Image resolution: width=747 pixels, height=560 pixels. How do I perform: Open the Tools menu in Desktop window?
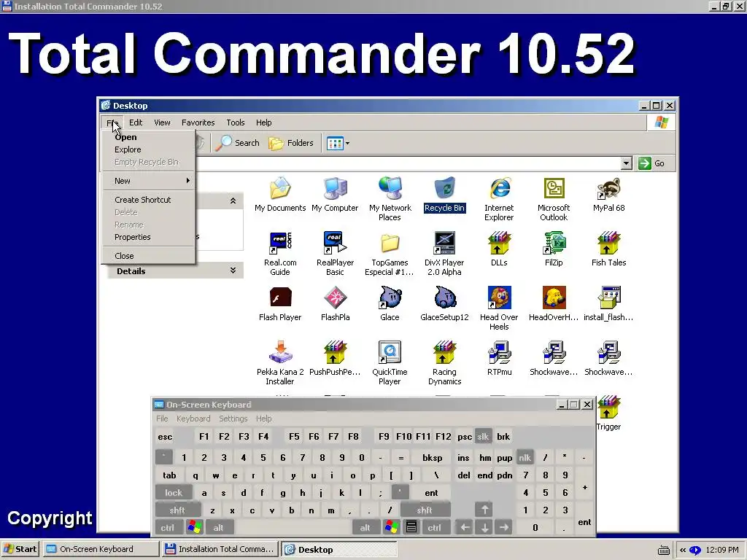pyautogui.click(x=236, y=122)
